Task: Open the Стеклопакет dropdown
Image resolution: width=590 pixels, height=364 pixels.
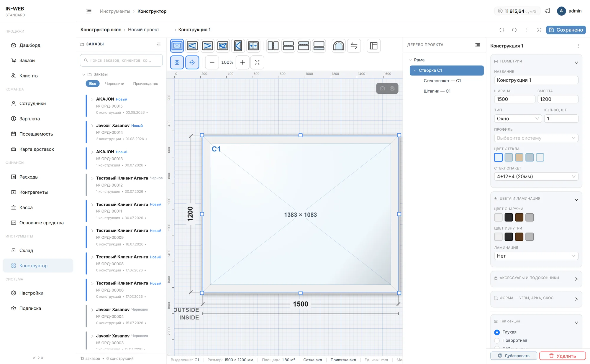Action: [536, 177]
